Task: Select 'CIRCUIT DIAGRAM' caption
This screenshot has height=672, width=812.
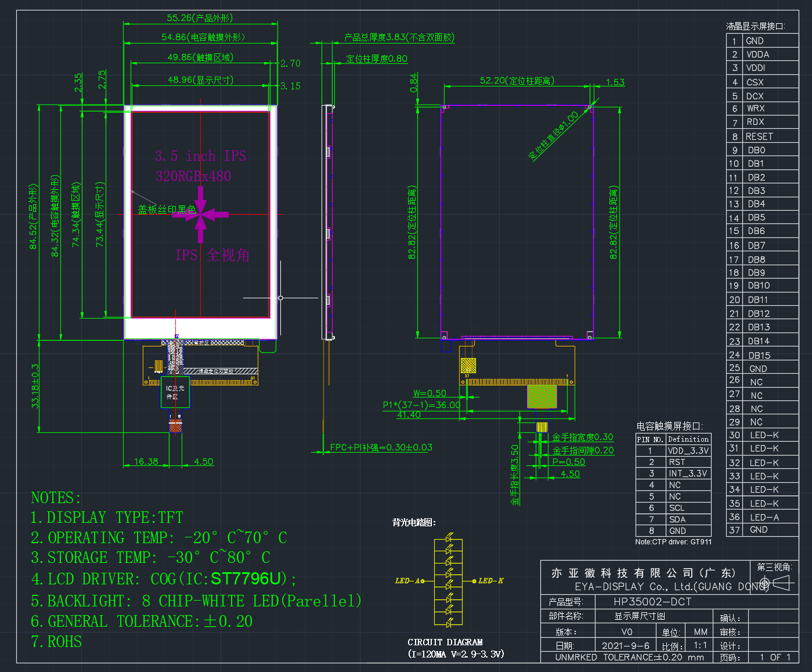Action: click(445, 642)
